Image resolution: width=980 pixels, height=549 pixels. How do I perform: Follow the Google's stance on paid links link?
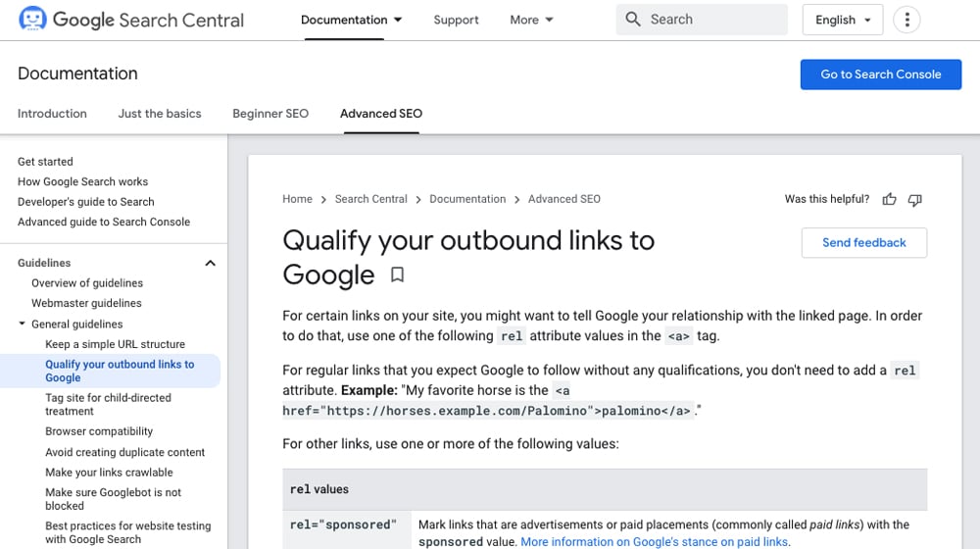pos(654,542)
